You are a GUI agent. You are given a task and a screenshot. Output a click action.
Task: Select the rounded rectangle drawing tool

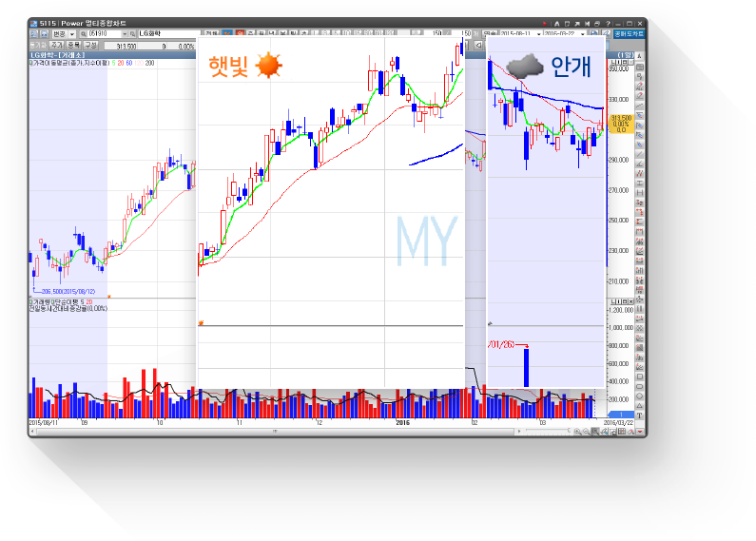[640, 387]
